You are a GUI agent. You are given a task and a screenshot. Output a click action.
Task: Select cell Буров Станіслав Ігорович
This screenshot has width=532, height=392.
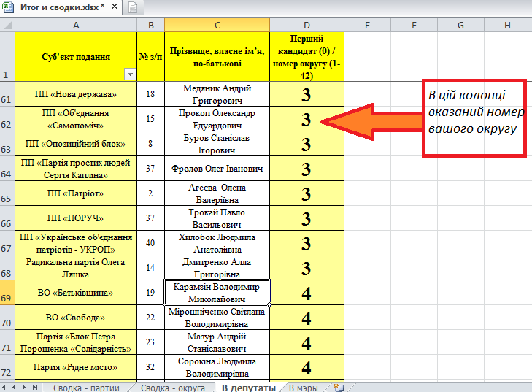pos(217,144)
